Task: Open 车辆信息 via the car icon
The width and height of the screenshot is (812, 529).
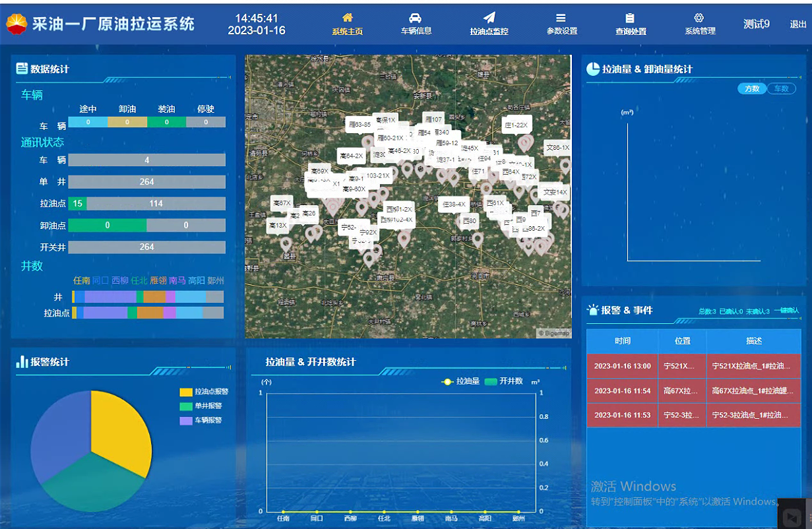Action: [x=415, y=18]
